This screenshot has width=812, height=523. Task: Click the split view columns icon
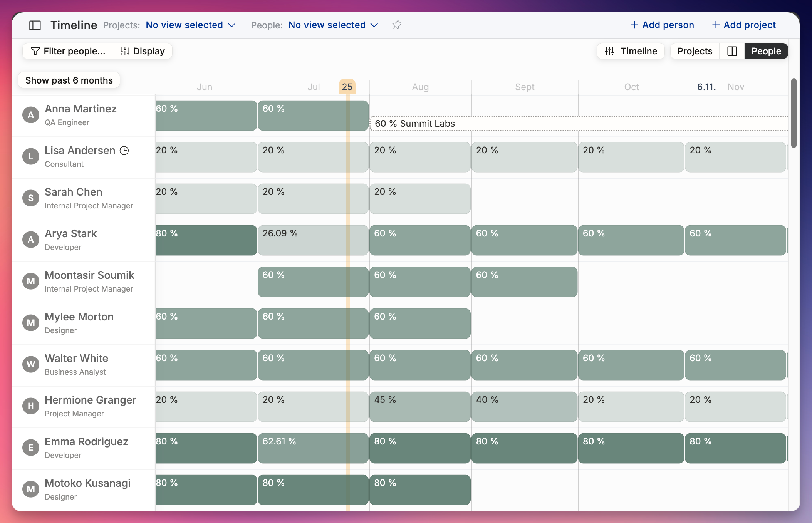[732, 51]
